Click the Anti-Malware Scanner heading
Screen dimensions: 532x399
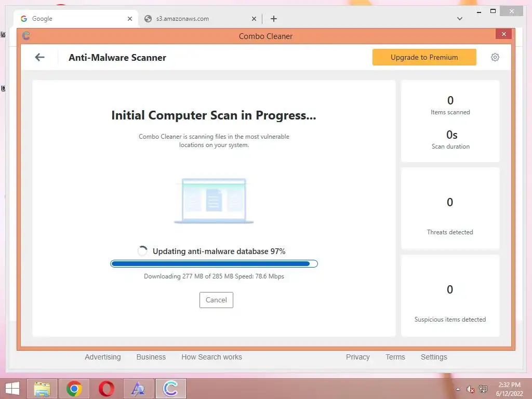(117, 57)
